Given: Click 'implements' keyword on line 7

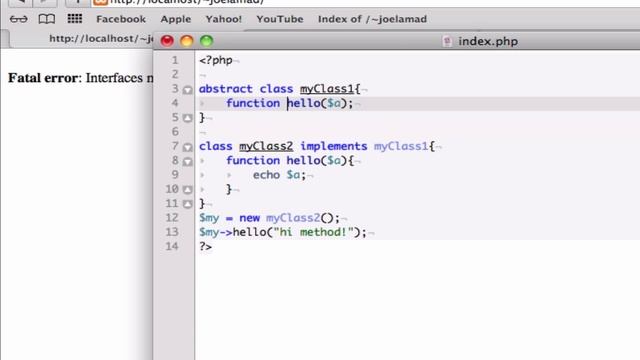Looking at the screenshot, I should 334,147.
